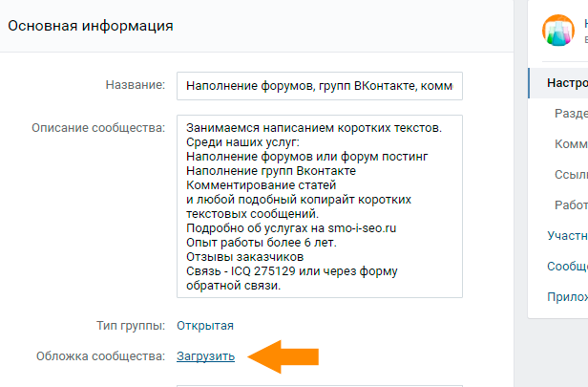Click the Название field label
588x387 pixels.
click(x=136, y=85)
